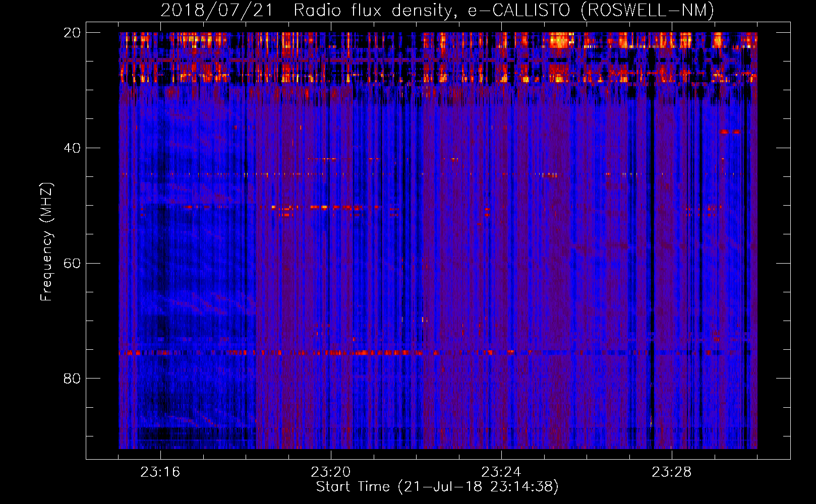Screen dimensions: 816x504
Task: Click the 23:28 time tick label
Action: (x=672, y=472)
